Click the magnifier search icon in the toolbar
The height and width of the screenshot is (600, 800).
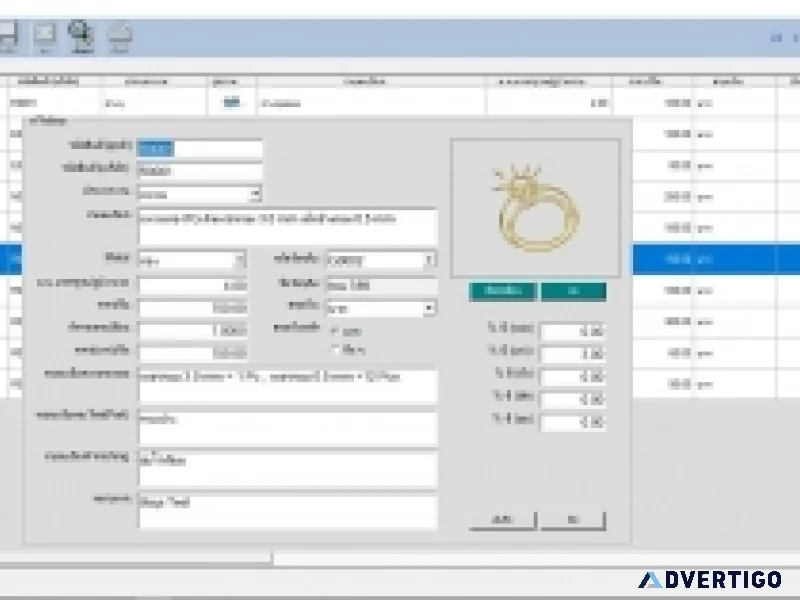tap(81, 34)
